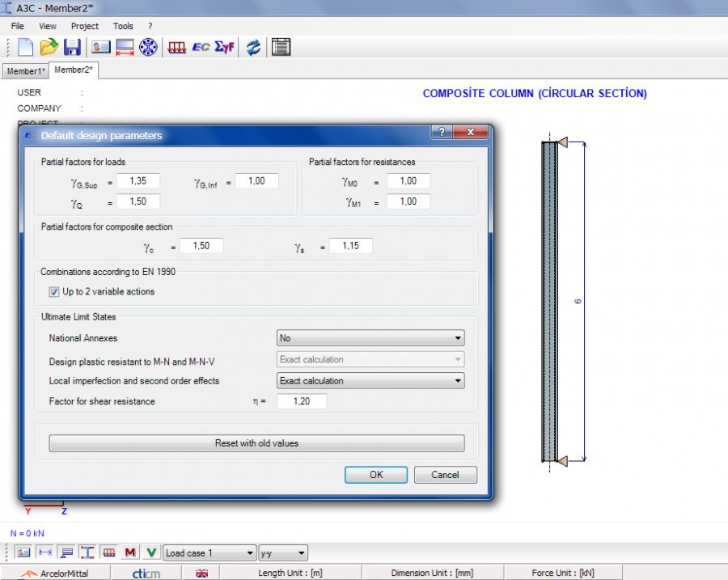The image size is (728, 580).
Task: Open the National Annexes dropdown
Action: (370, 338)
